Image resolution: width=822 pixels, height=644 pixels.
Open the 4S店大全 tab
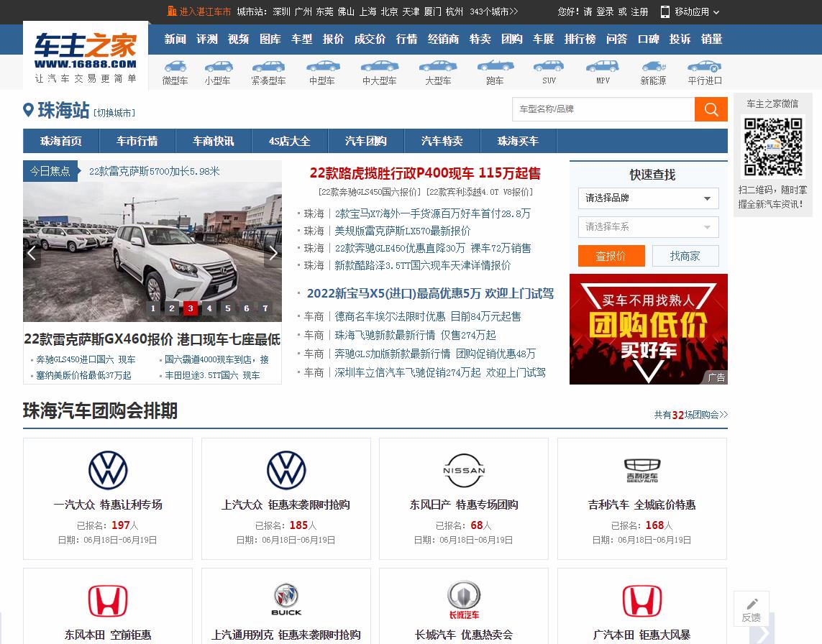tap(289, 141)
